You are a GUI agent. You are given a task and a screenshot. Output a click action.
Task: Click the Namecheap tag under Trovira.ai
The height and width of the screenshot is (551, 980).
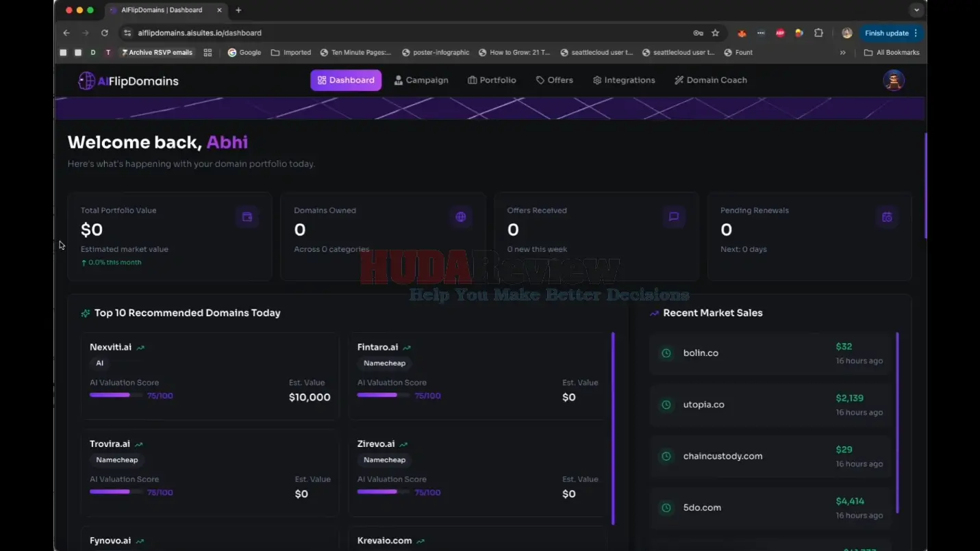(x=117, y=460)
